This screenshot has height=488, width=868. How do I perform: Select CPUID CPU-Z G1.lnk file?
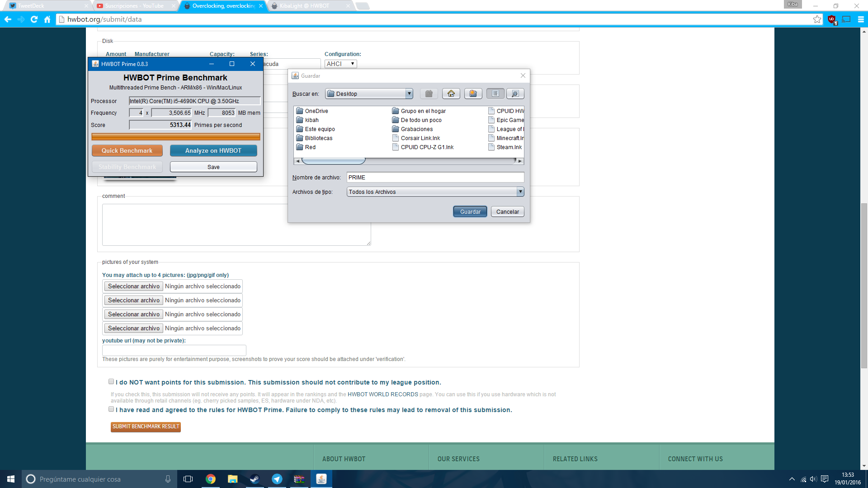(x=423, y=147)
